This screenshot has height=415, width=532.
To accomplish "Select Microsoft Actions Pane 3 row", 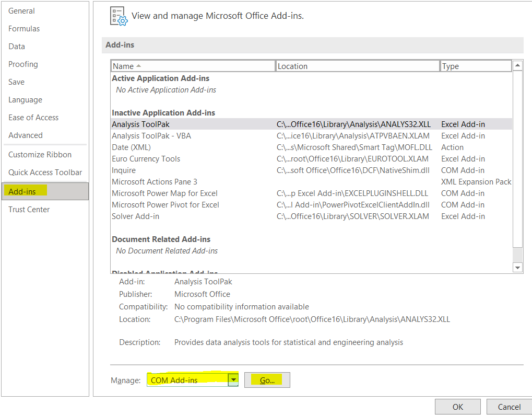I will click(311, 182).
